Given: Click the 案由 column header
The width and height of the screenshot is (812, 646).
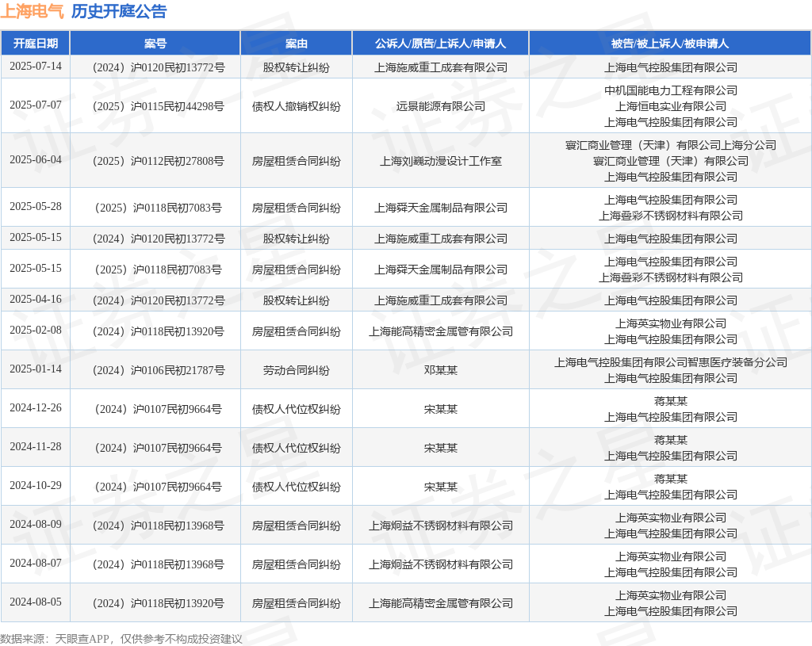Looking at the screenshot, I should point(297,44).
